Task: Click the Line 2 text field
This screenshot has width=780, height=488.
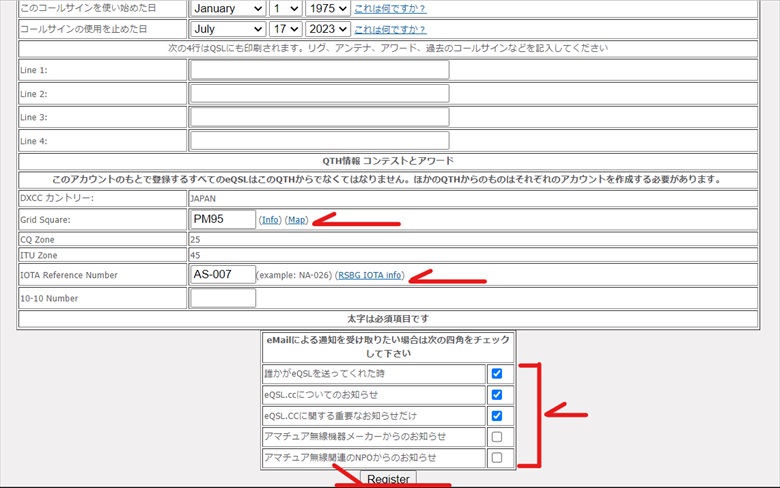Action: [x=319, y=94]
